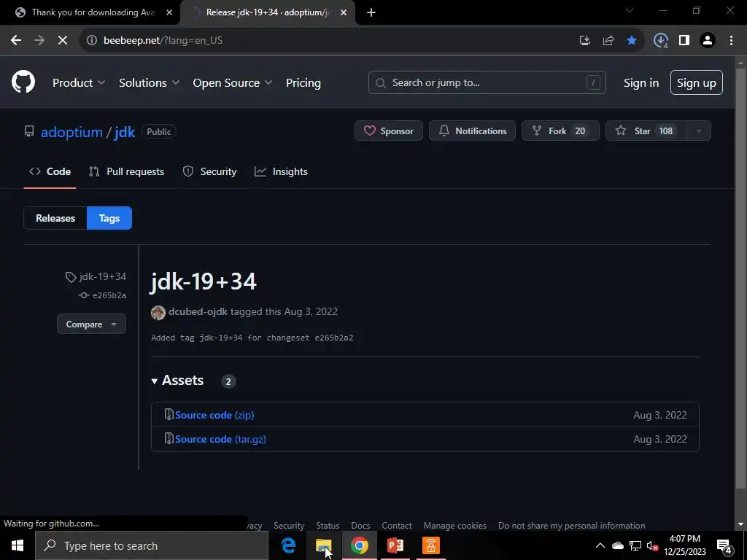Click the install app icon in address bar
Viewport: 747px width, 560px height.
584,41
